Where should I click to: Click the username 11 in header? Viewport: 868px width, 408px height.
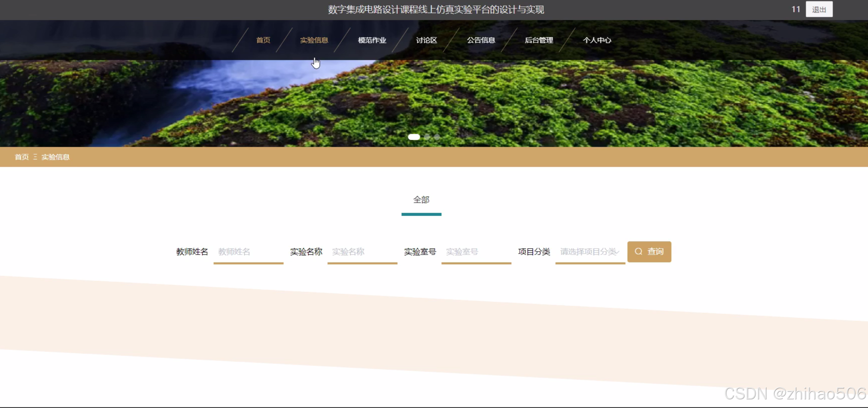tap(795, 9)
